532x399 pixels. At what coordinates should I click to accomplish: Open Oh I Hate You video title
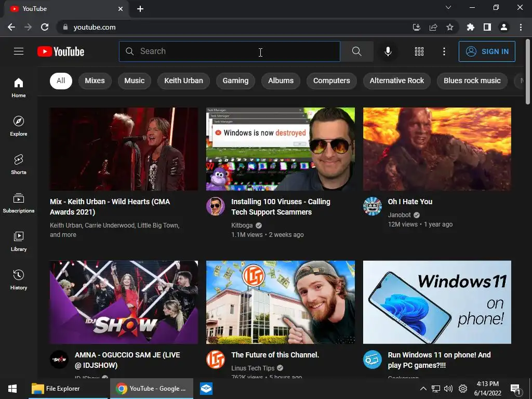pos(410,202)
